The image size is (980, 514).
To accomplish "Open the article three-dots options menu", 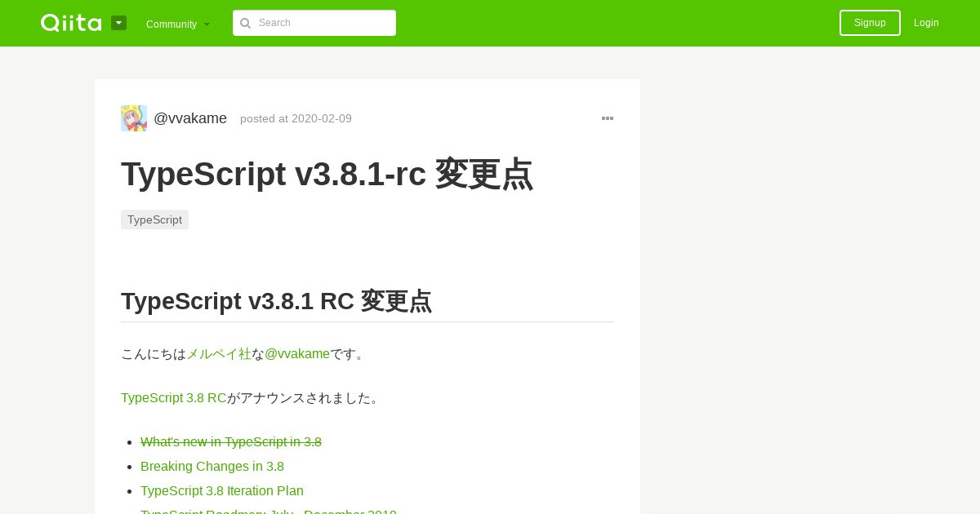I will coord(608,118).
